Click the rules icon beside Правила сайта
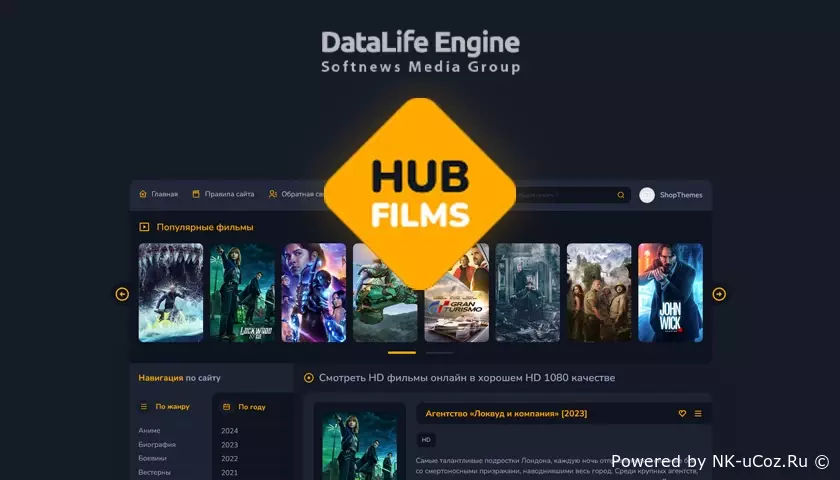The width and height of the screenshot is (840, 480). 196,194
